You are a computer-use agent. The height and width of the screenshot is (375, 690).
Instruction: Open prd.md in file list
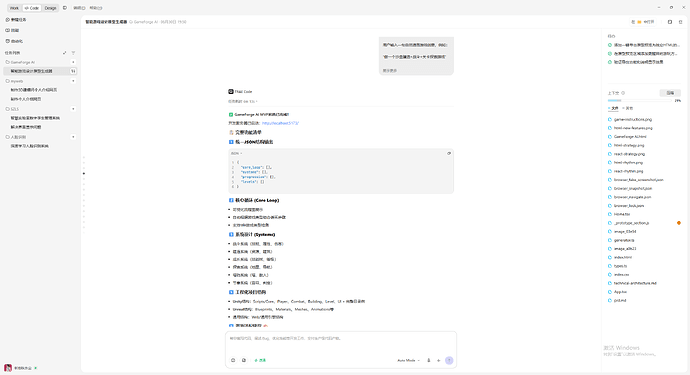click(620, 301)
